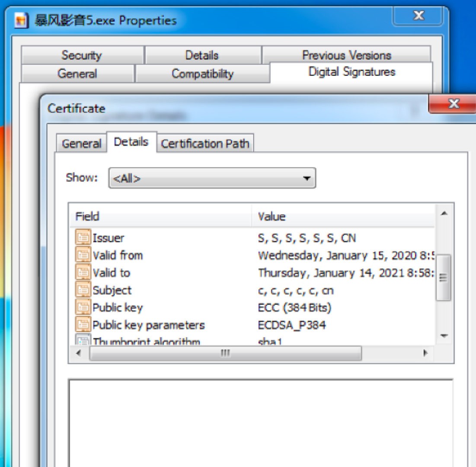Click the list's scroll up arrow
The image size is (476, 467).
444,214
